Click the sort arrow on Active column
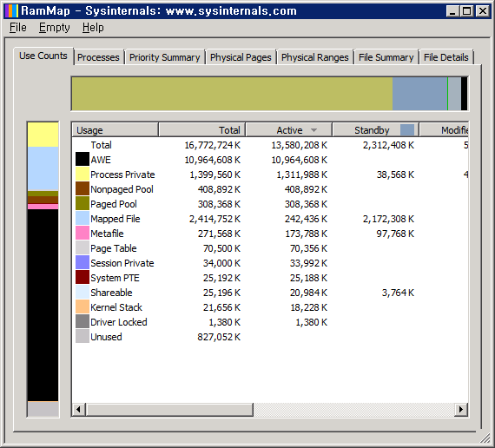 pos(313,130)
